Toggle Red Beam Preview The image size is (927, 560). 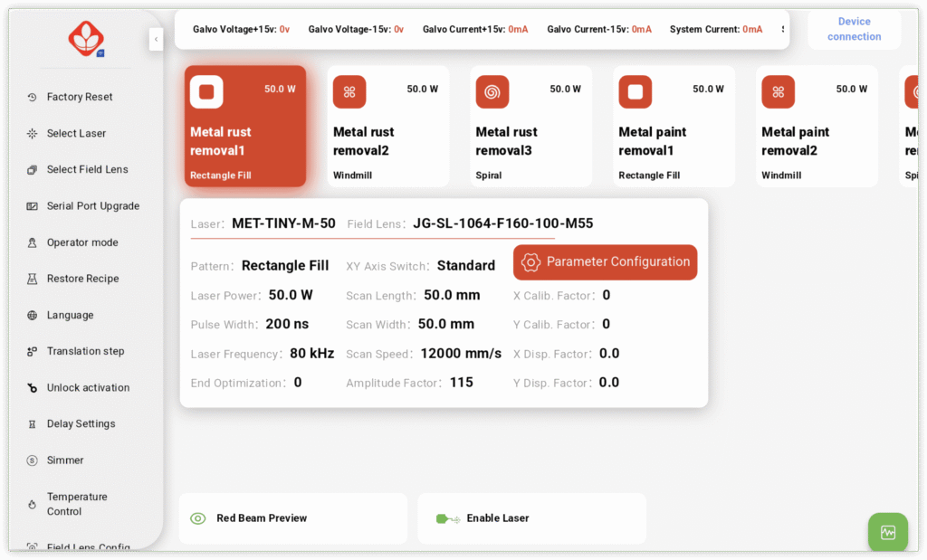tap(198, 518)
